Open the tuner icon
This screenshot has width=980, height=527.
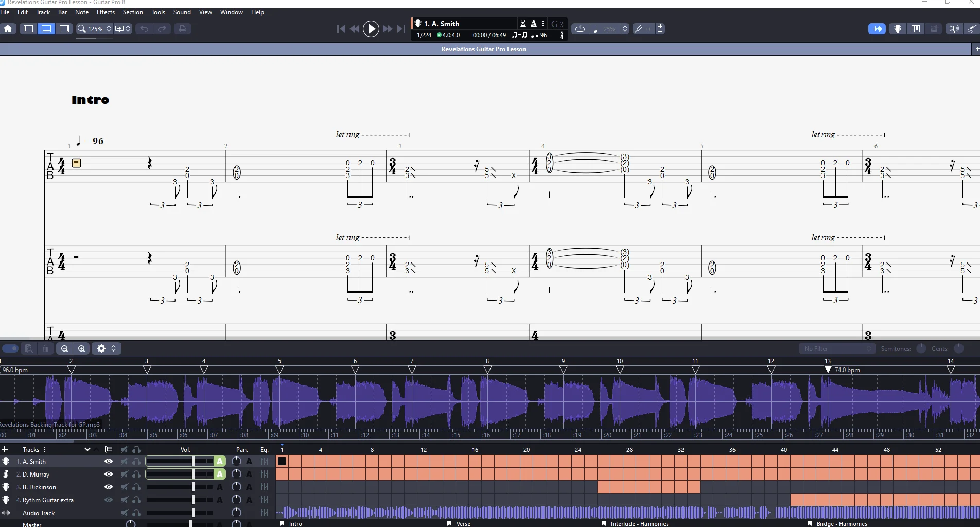coord(954,29)
